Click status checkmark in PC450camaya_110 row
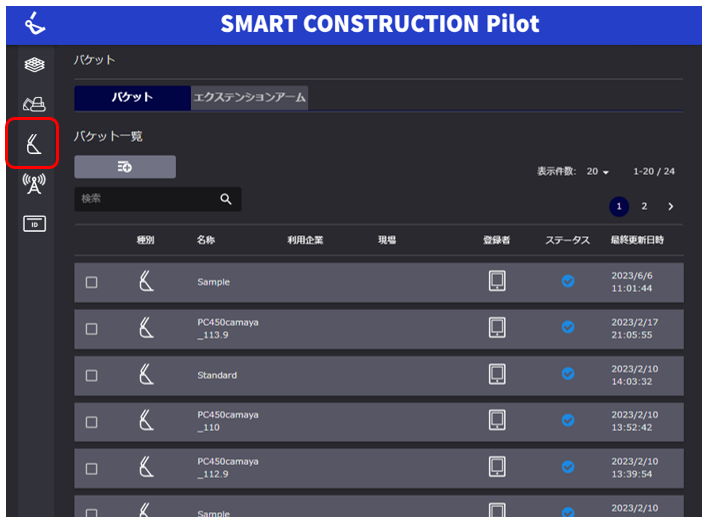The width and height of the screenshot is (706, 523). (x=568, y=420)
